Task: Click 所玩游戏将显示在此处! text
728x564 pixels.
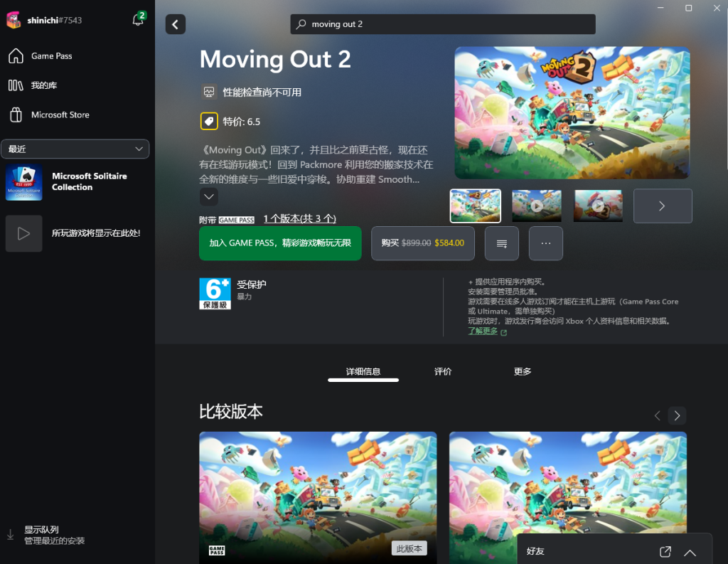Action: coord(96,233)
